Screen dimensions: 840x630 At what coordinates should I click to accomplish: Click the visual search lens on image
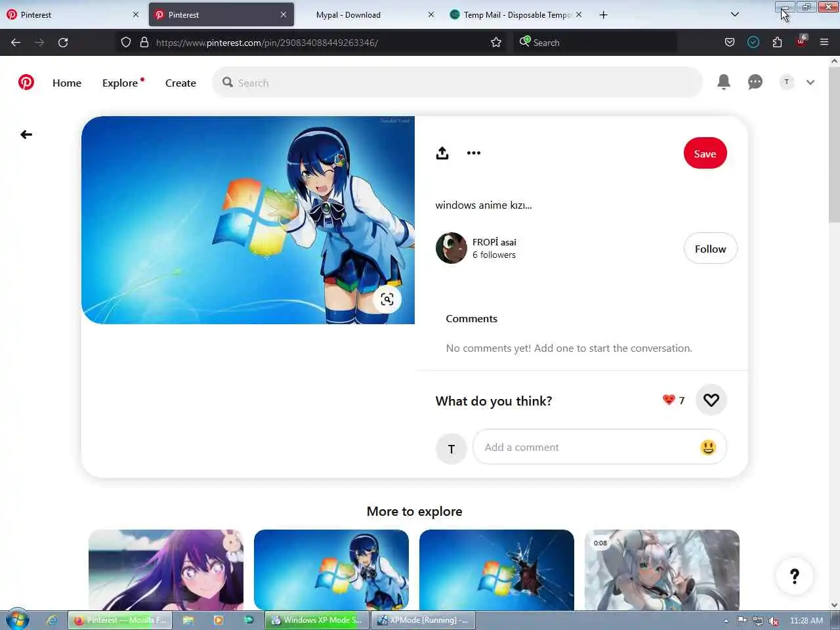[x=387, y=299]
